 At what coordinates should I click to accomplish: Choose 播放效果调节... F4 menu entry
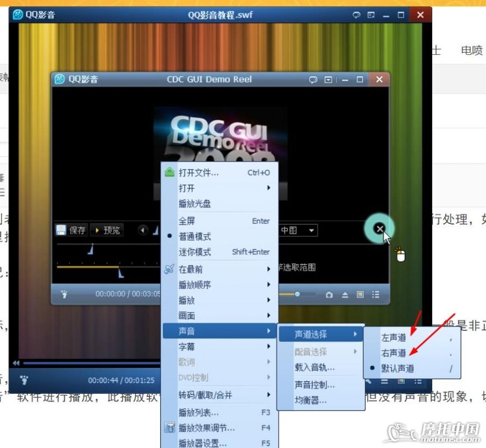pos(219,428)
